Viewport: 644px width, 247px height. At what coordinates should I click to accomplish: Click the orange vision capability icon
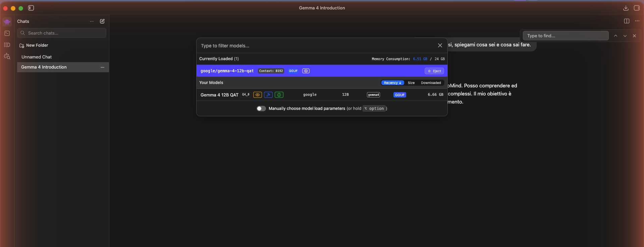[258, 95]
